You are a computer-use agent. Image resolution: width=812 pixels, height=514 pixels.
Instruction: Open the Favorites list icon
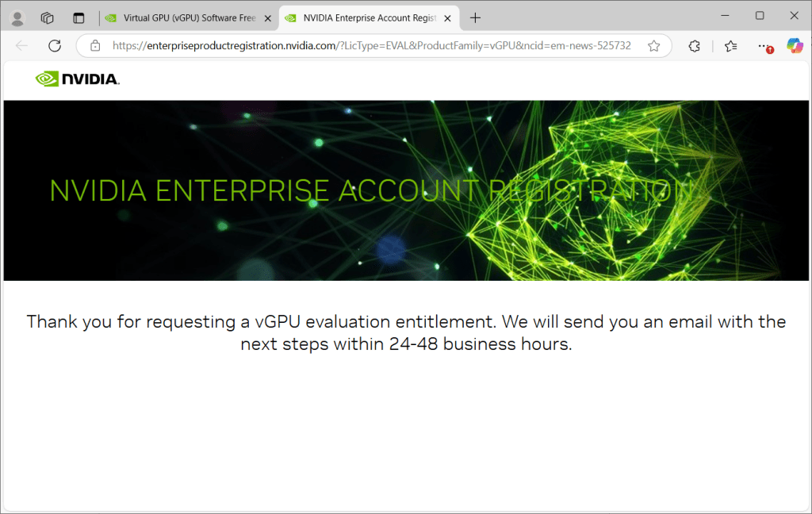(730, 46)
